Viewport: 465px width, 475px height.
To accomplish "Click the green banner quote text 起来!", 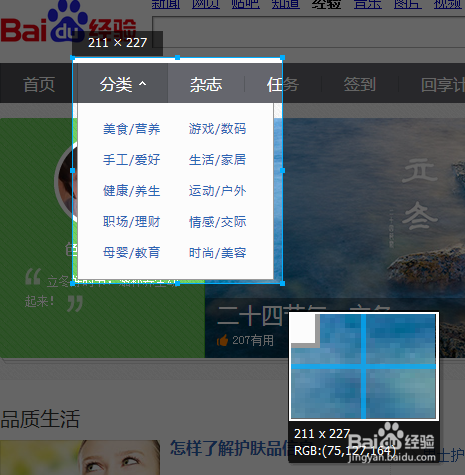I will (x=39, y=301).
